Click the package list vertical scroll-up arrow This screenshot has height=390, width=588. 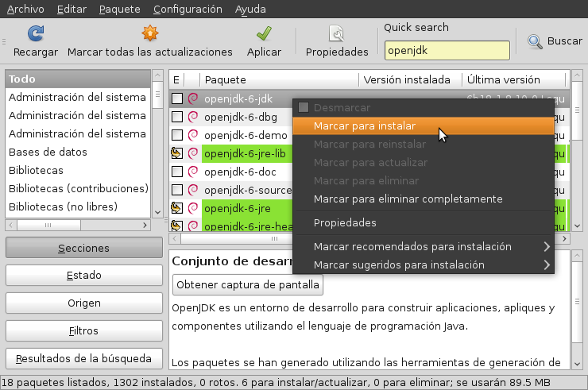pos(578,75)
